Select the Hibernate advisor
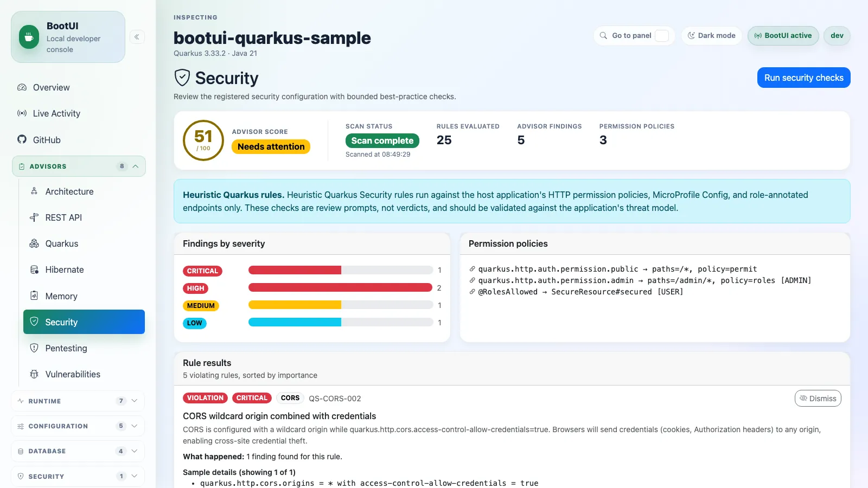Image resolution: width=868 pixels, height=488 pixels. pos(84,269)
